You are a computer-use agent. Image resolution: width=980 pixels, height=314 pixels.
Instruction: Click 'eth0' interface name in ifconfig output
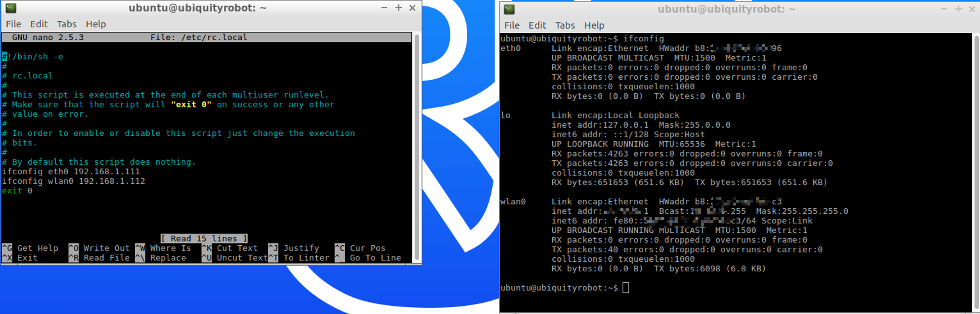point(510,48)
